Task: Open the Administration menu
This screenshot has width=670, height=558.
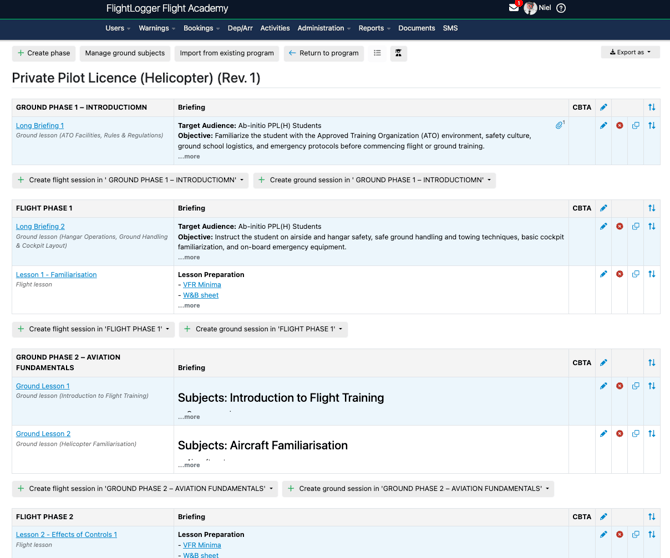Action: [324, 28]
